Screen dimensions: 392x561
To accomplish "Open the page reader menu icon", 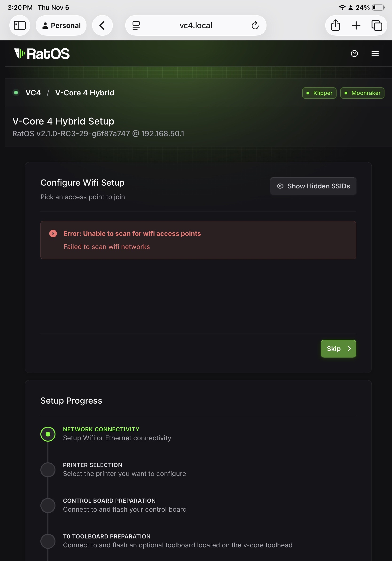I will tap(136, 25).
